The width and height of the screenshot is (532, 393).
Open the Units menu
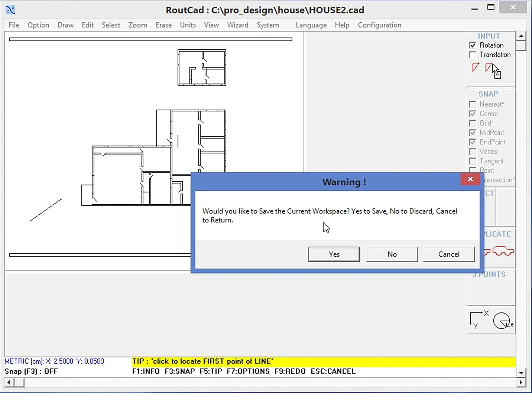[x=188, y=25]
